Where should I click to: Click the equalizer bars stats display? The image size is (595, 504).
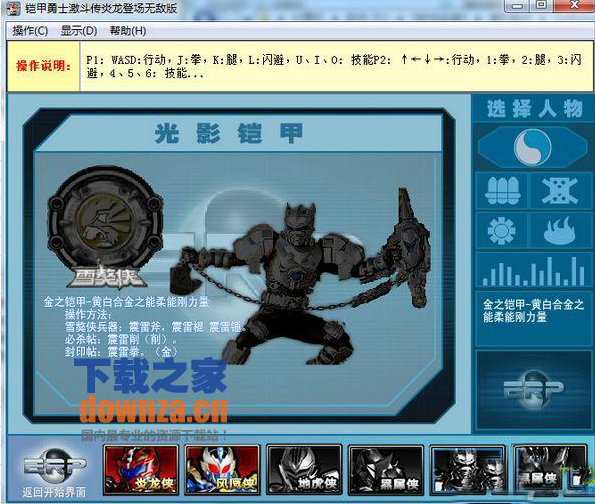click(x=533, y=271)
